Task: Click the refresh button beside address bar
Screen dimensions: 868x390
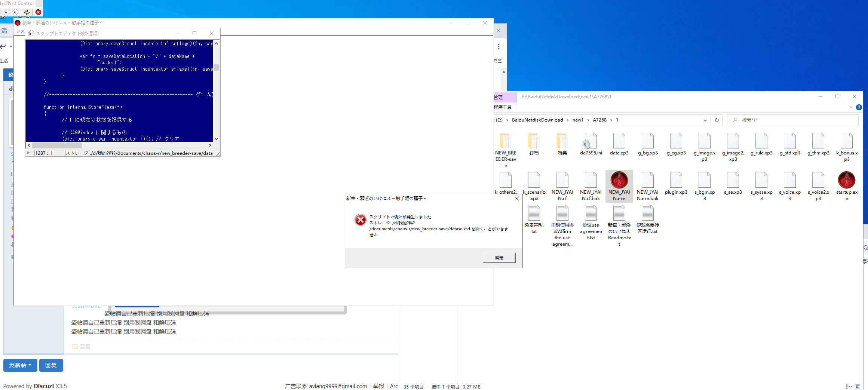Action: click(717, 120)
